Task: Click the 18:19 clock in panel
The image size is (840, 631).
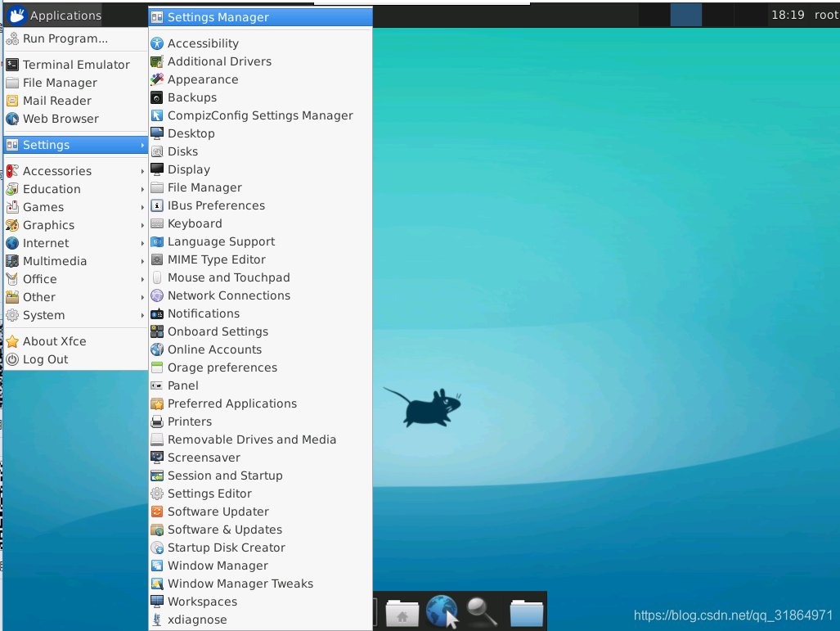Action: (788, 15)
